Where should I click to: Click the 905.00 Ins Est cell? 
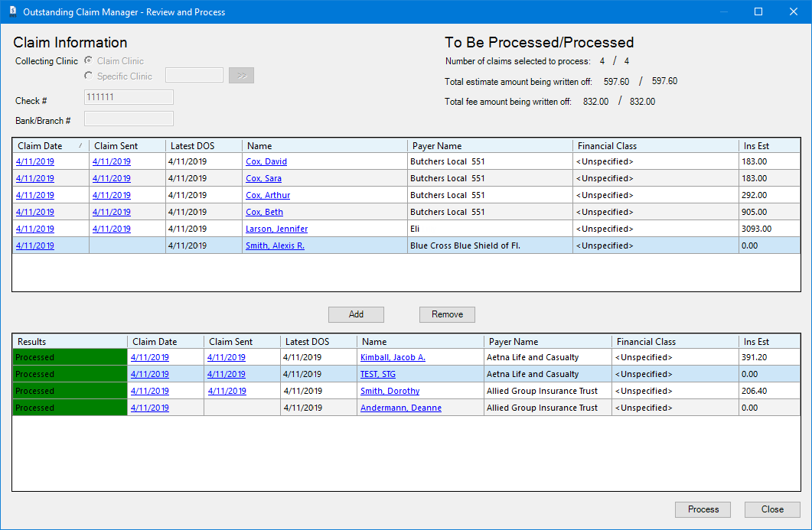pos(770,212)
